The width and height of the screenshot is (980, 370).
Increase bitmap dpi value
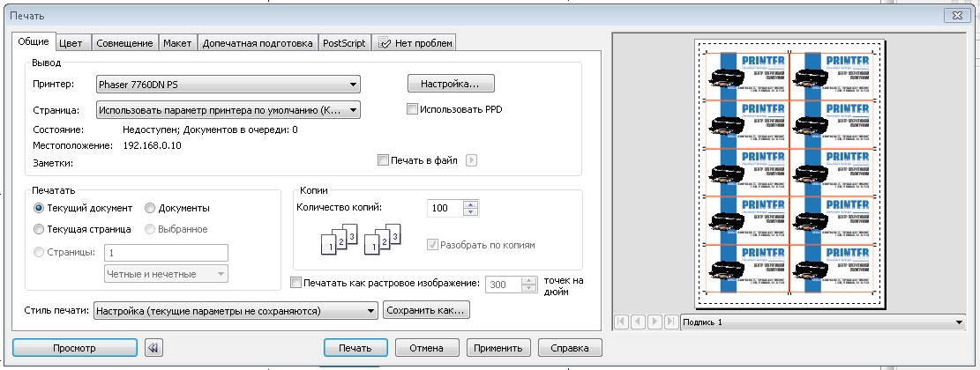[529, 280]
